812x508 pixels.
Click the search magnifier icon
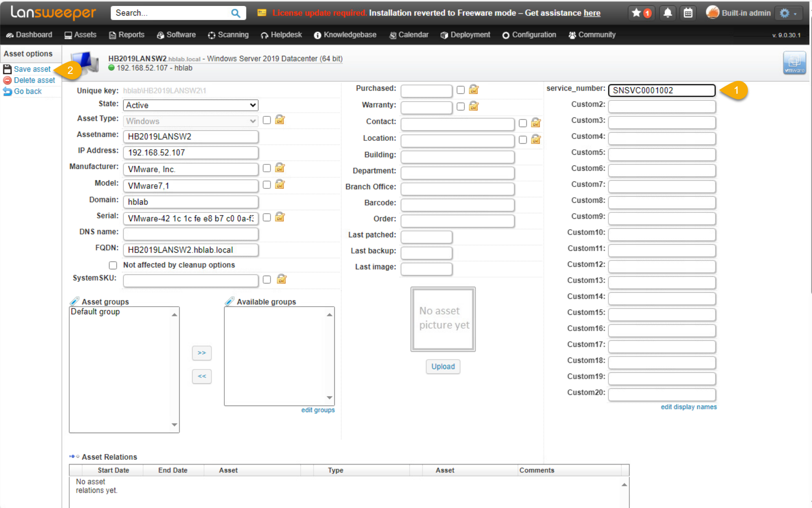[235, 13]
